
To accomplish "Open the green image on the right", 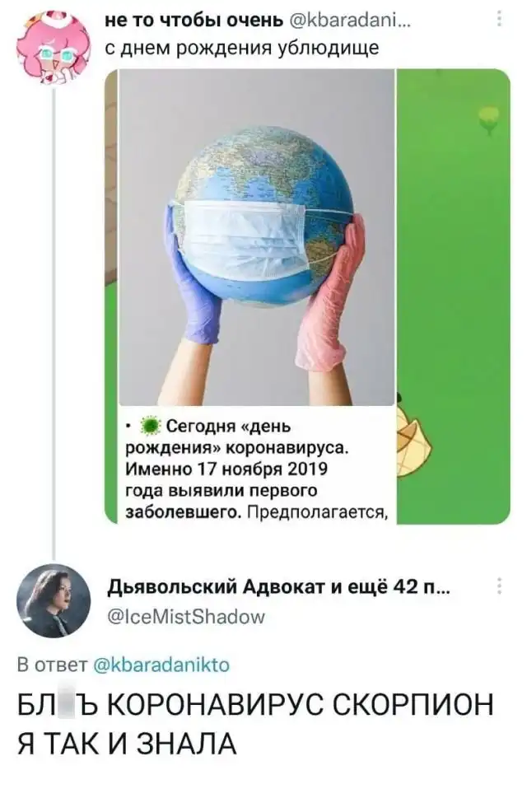I will tap(454, 296).
